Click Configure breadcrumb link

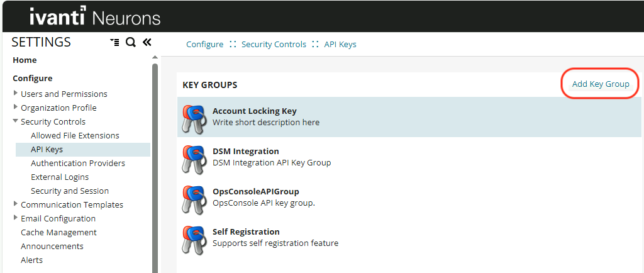point(205,44)
